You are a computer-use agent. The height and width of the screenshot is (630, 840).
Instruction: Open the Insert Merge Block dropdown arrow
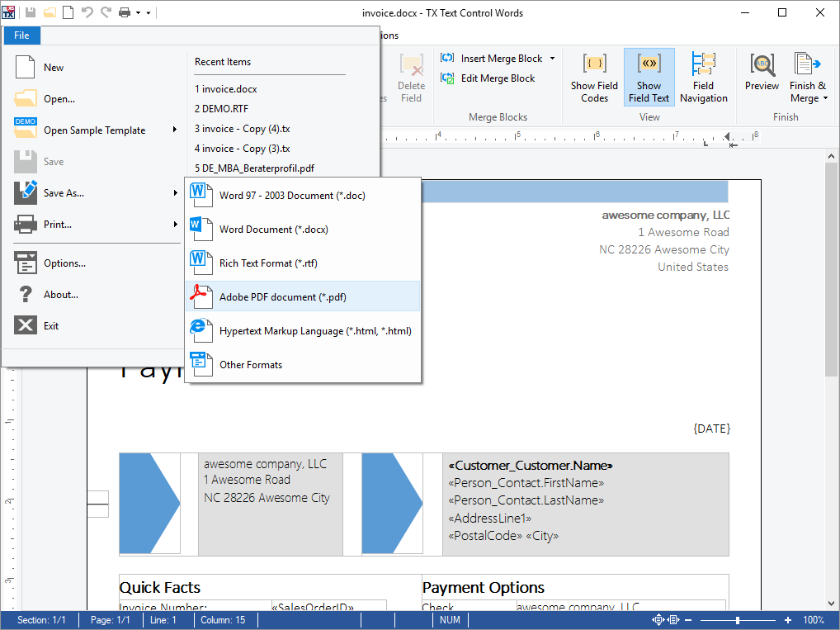(x=552, y=59)
